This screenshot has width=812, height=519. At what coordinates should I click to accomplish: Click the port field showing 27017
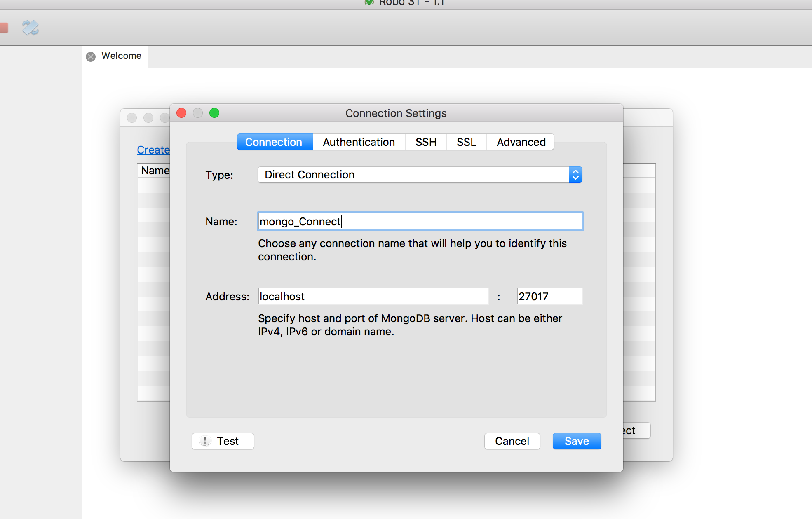point(549,297)
